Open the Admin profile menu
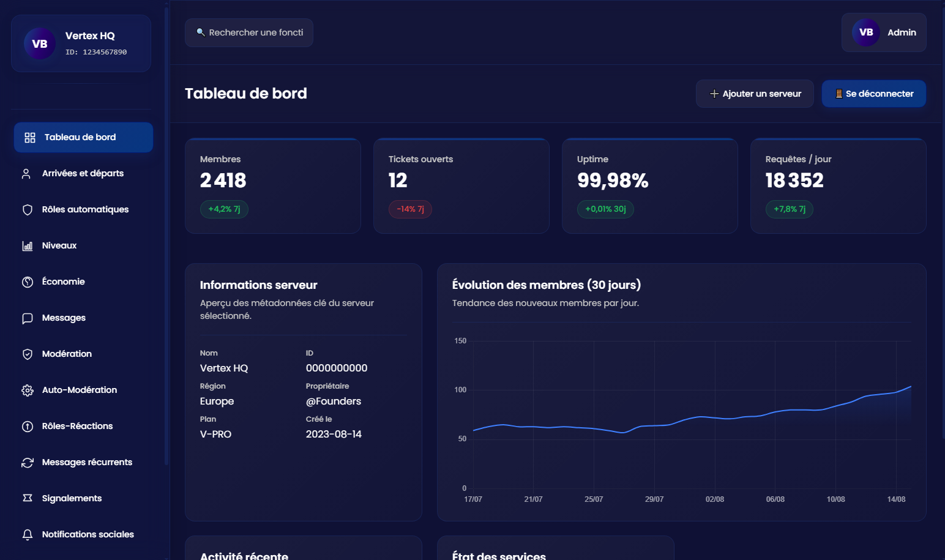The image size is (945, 560). [883, 32]
